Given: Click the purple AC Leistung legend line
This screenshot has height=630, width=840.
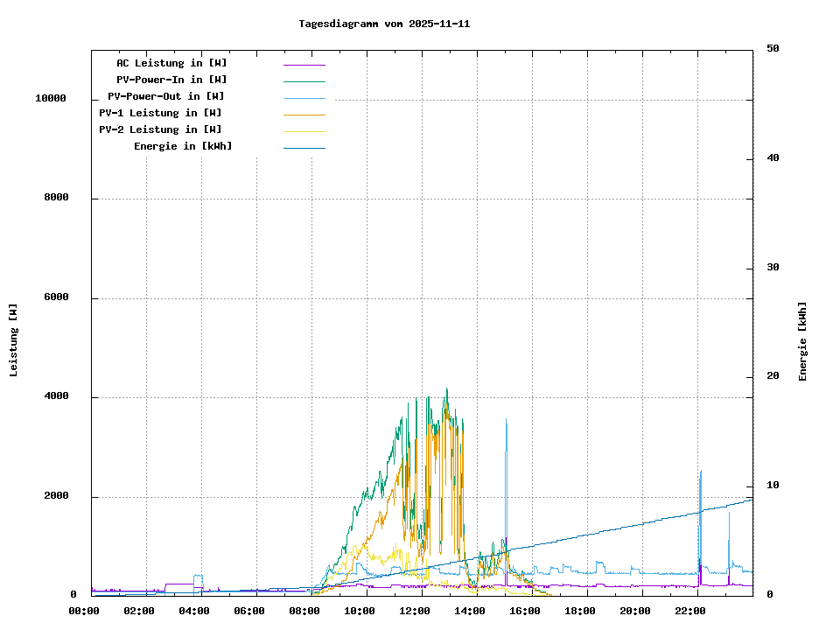Looking at the screenshot, I should click(x=304, y=65).
